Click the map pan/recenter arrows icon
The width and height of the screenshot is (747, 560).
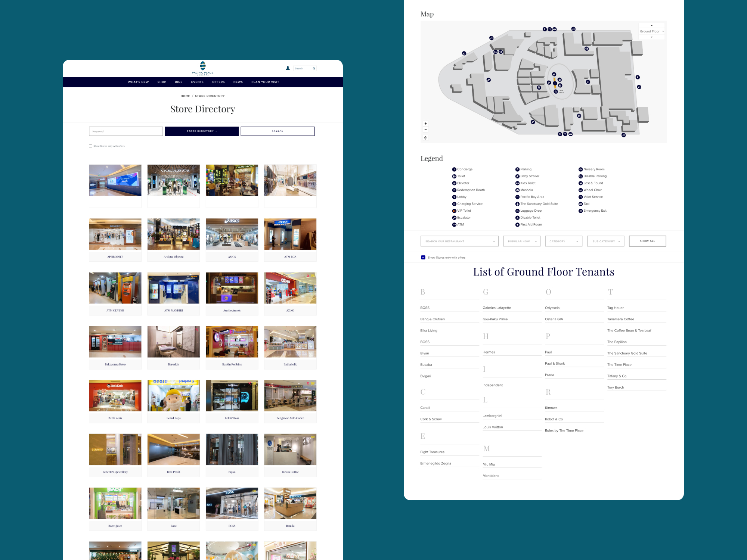tap(425, 138)
